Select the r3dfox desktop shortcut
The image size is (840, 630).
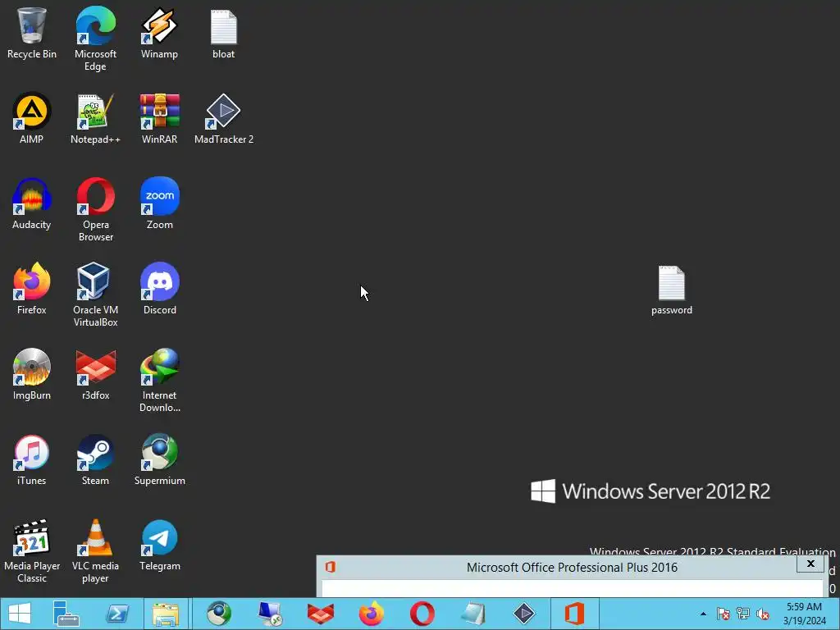point(95,374)
